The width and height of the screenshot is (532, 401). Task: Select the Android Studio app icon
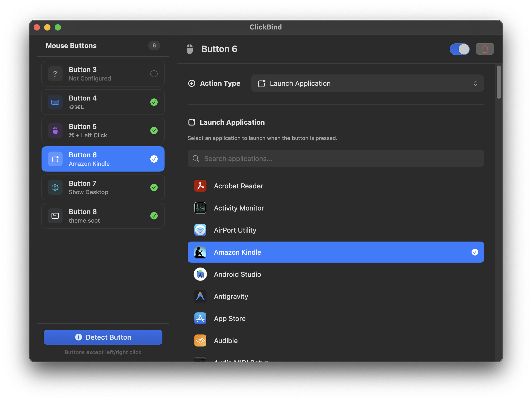point(200,274)
